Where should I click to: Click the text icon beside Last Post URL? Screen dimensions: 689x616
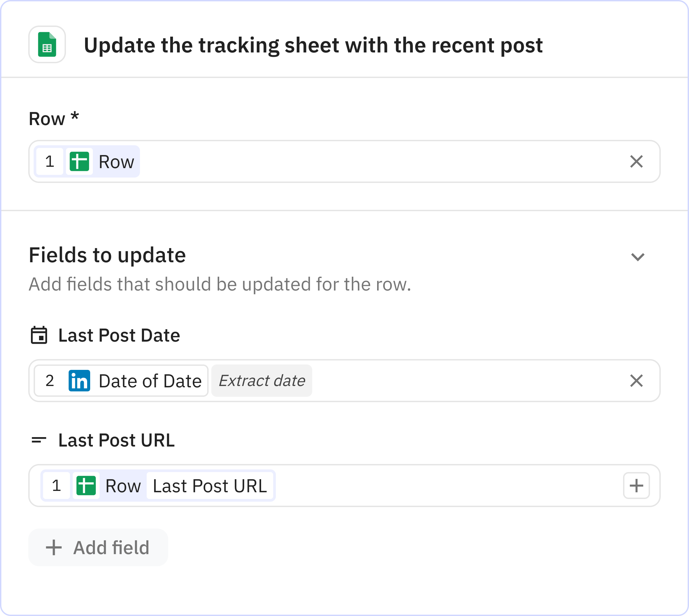click(x=39, y=440)
